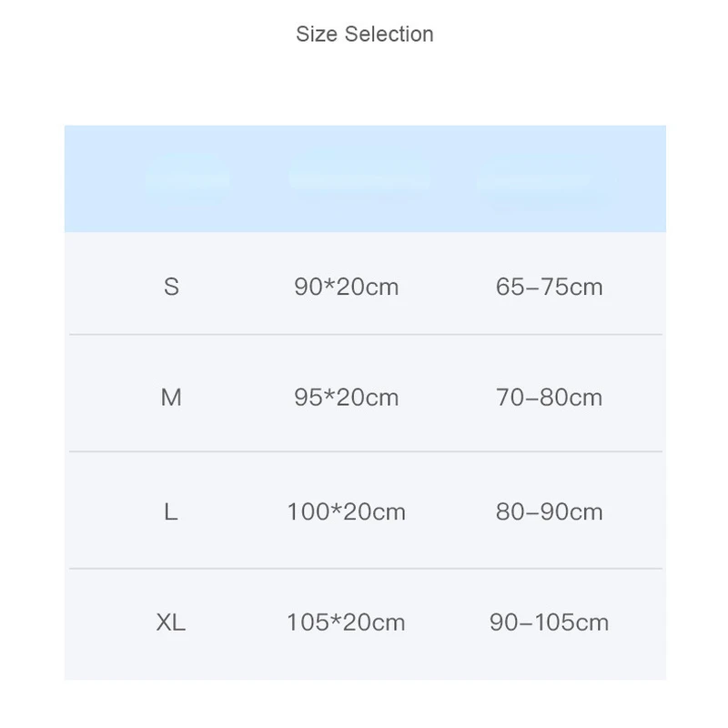Click the 90*20cm dimension value
The image size is (728, 728).
[x=347, y=288]
